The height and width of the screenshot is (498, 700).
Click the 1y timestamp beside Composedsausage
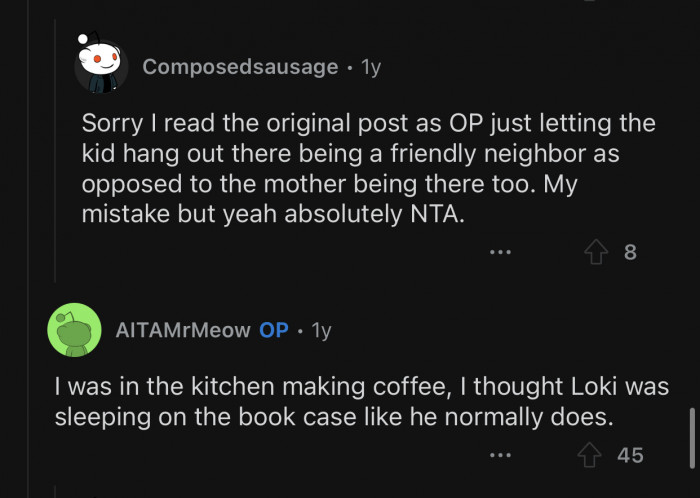click(x=370, y=67)
